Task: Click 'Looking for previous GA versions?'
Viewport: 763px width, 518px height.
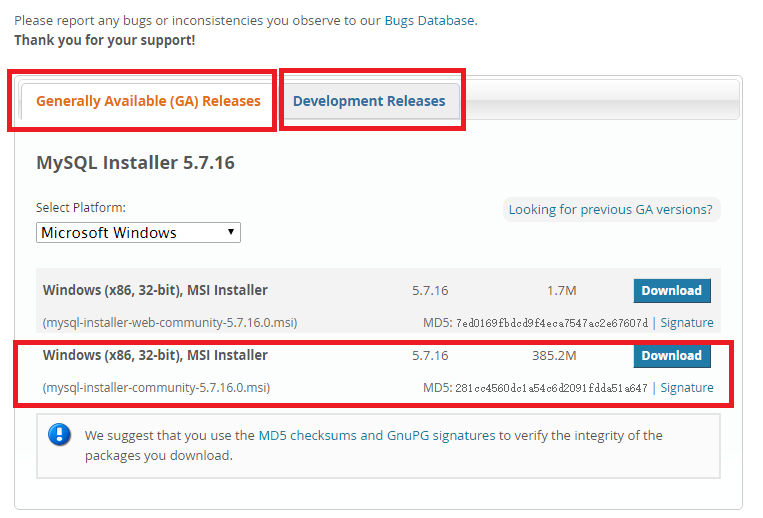Action: [610, 210]
